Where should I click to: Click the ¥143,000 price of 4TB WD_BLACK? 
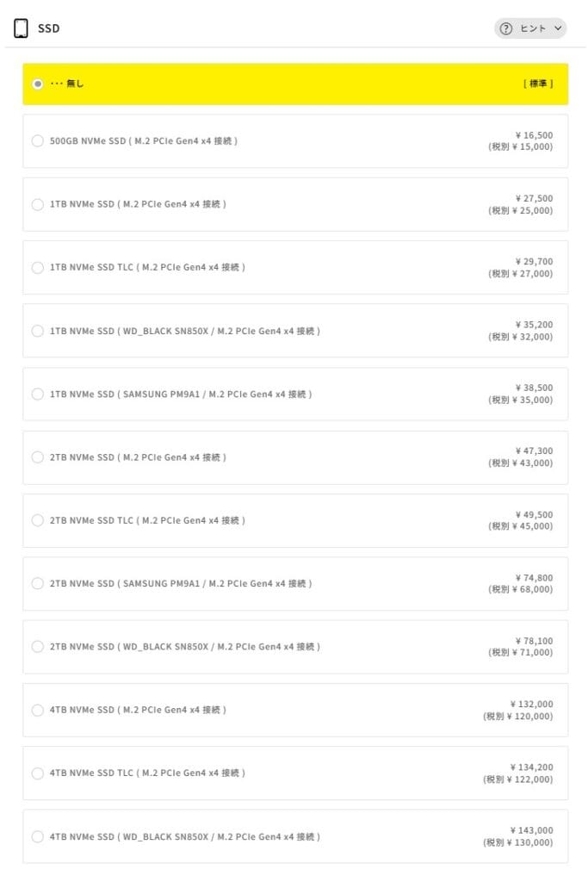pyautogui.click(x=531, y=830)
